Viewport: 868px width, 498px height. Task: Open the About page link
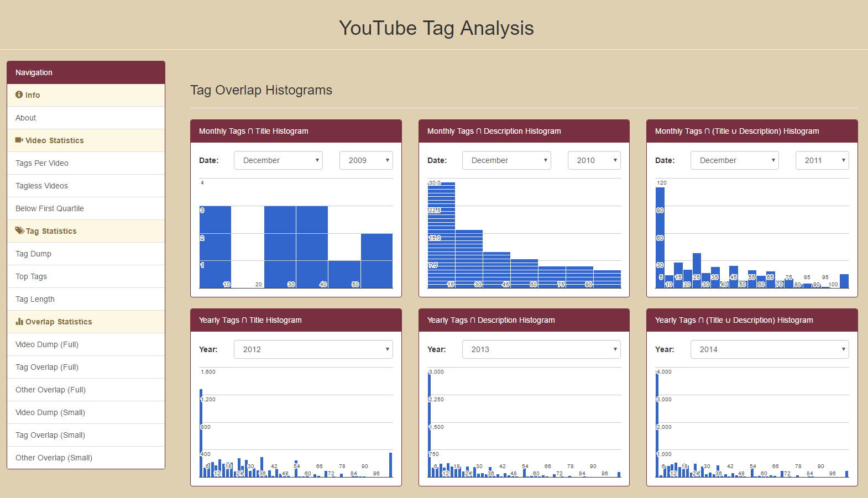point(86,118)
